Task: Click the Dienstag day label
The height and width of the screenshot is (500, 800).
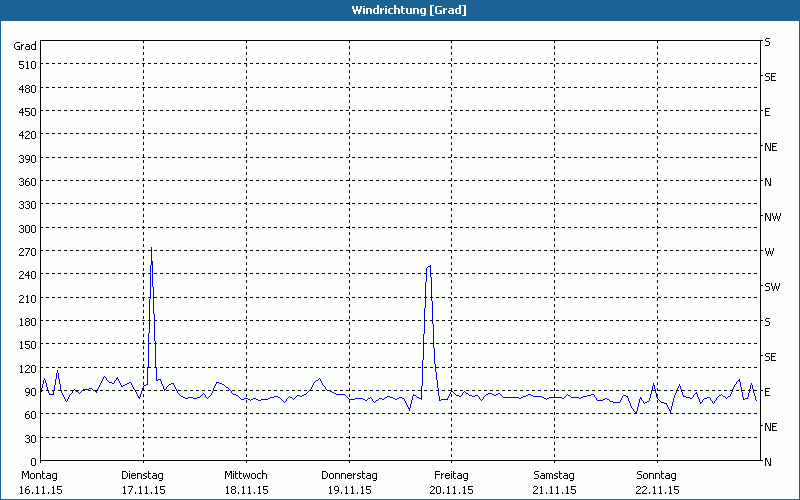Action: [x=142, y=475]
